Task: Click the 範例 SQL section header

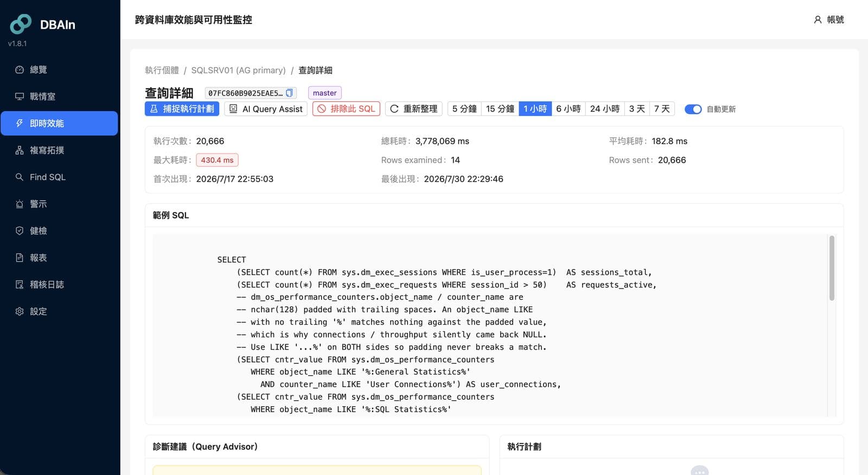Action: coord(171,215)
